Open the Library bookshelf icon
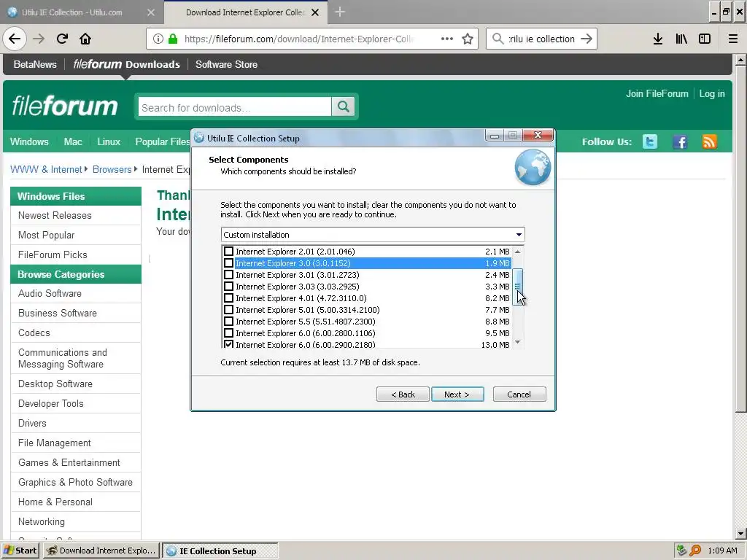The width and height of the screenshot is (747, 560). click(681, 39)
